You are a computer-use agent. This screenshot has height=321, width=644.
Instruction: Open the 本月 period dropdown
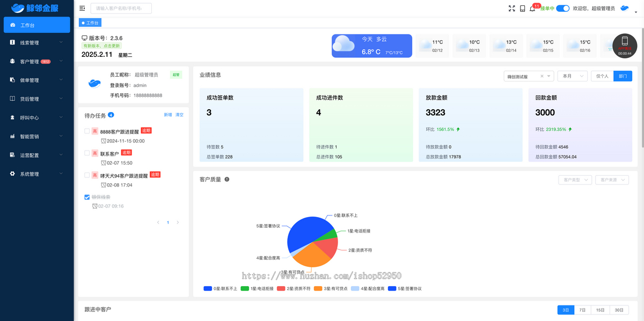572,76
